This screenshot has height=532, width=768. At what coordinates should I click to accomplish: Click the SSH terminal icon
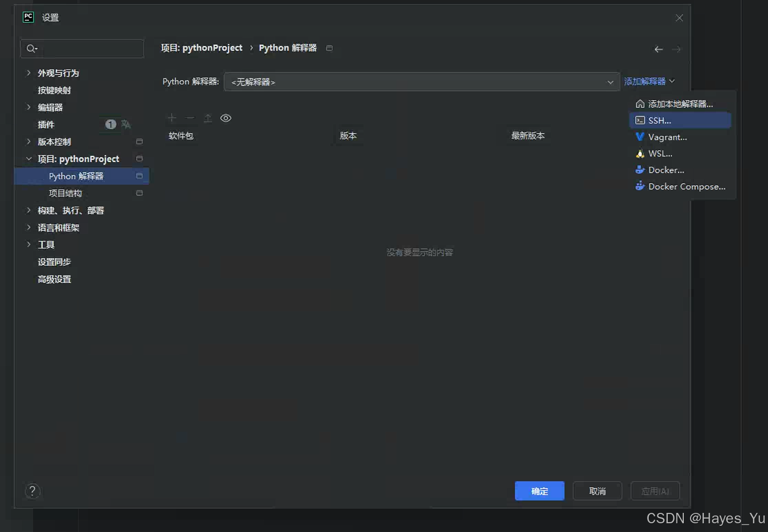(x=640, y=120)
